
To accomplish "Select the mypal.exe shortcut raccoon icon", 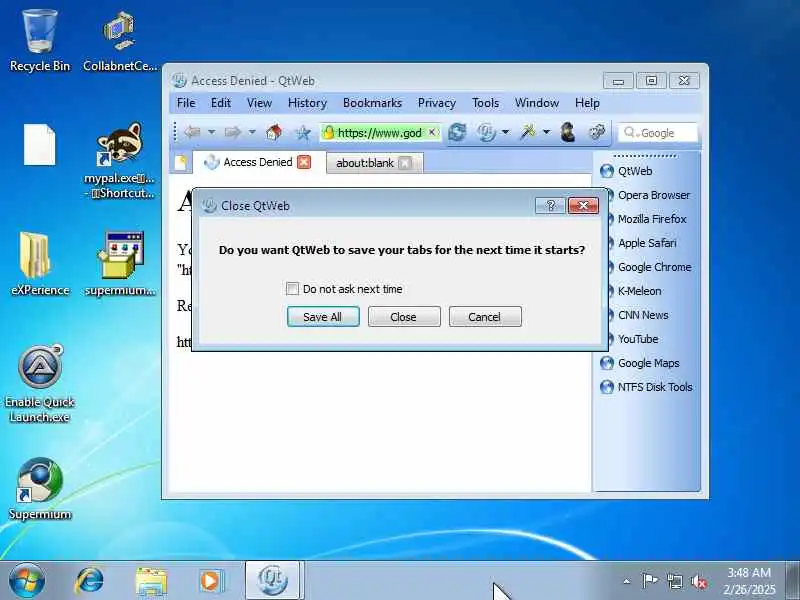I will (119, 161).
